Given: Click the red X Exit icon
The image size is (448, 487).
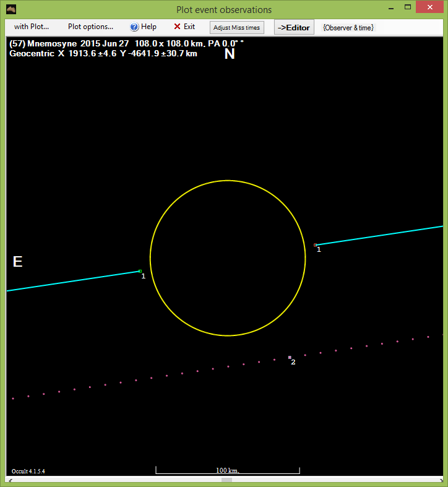Looking at the screenshot, I should tap(177, 27).
